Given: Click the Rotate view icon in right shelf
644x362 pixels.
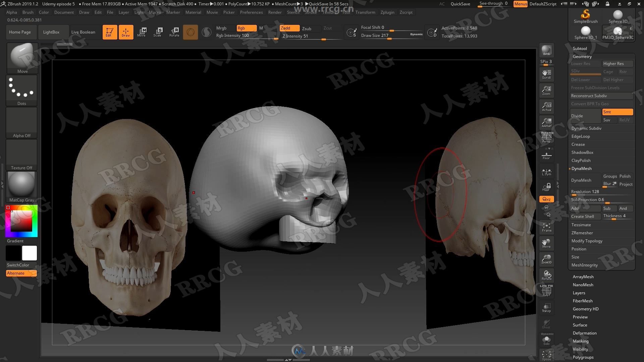Looking at the screenshot, I should click(x=546, y=275).
